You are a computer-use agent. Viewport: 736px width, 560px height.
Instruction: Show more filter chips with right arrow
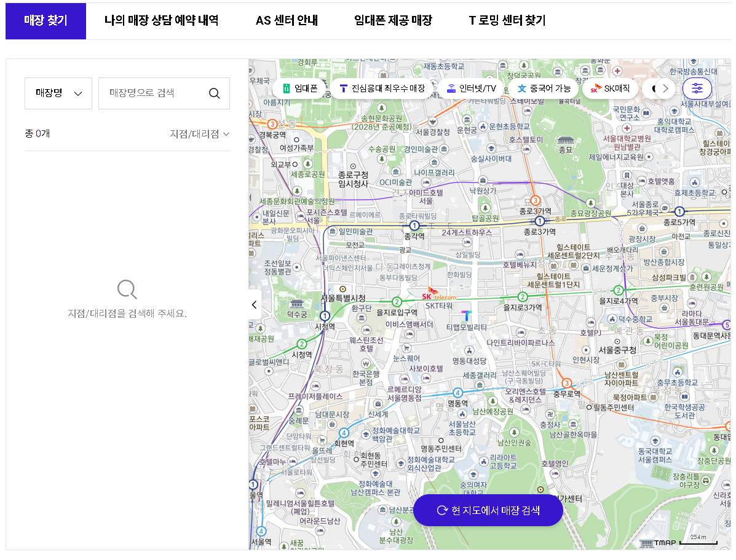665,89
